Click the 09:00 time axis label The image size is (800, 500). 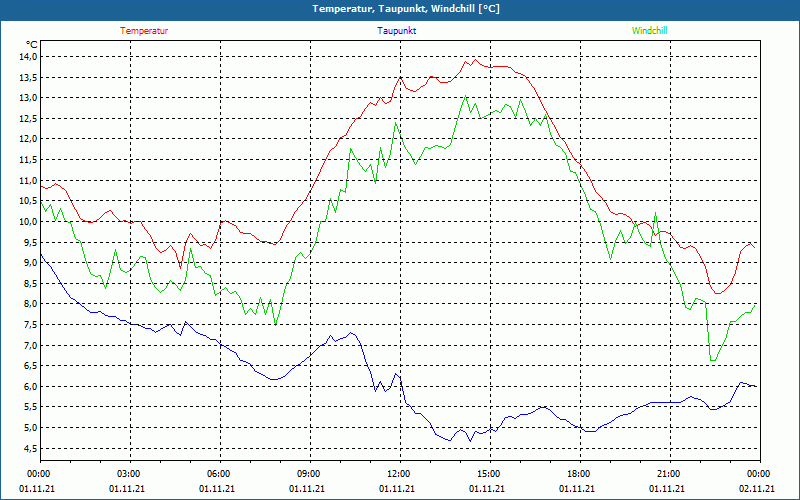coord(308,474)
